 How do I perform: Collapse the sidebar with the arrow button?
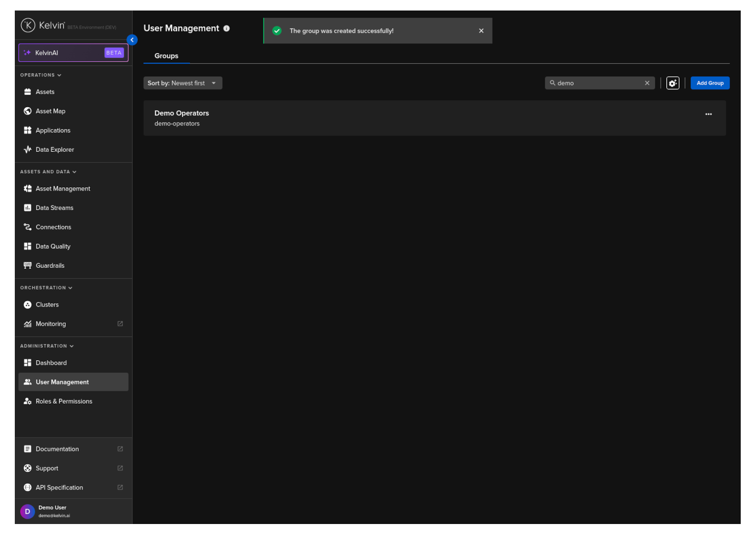(x=132, y=40)
